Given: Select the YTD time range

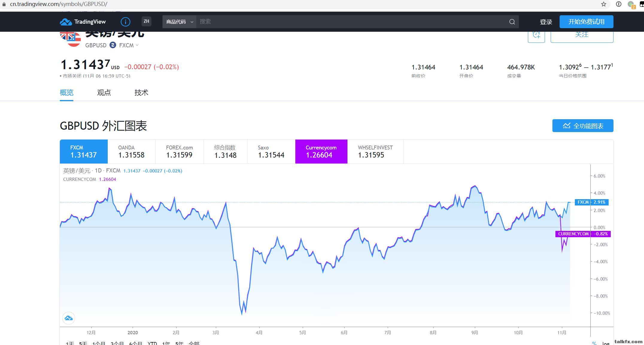Looking at the screenshot, I should [152, 343].
